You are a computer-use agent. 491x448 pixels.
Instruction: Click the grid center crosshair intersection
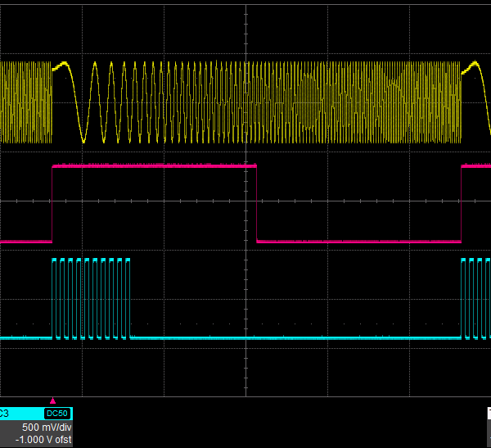(246, 200)
